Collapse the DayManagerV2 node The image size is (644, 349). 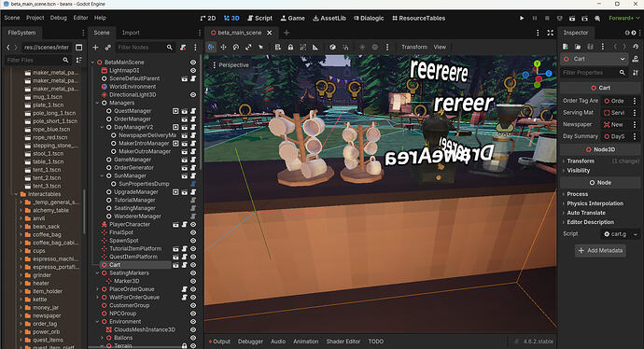(103, 127)
